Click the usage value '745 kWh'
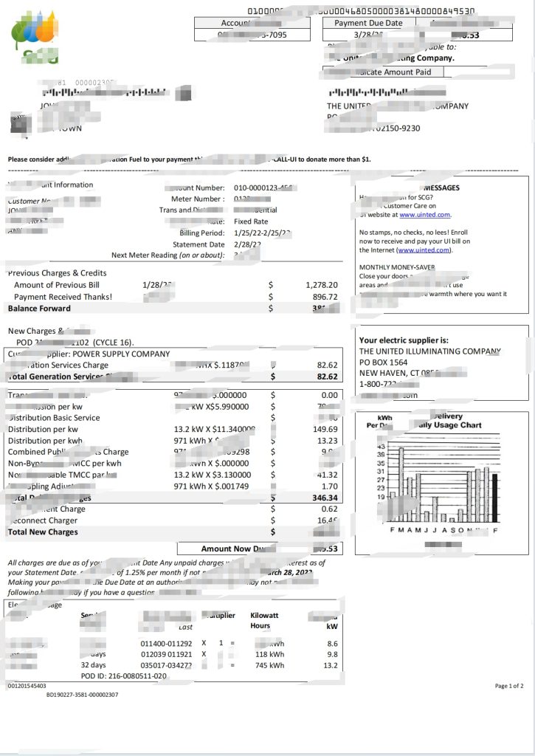The width and height of the screenshot is (535, 756). tap(270, 665)
